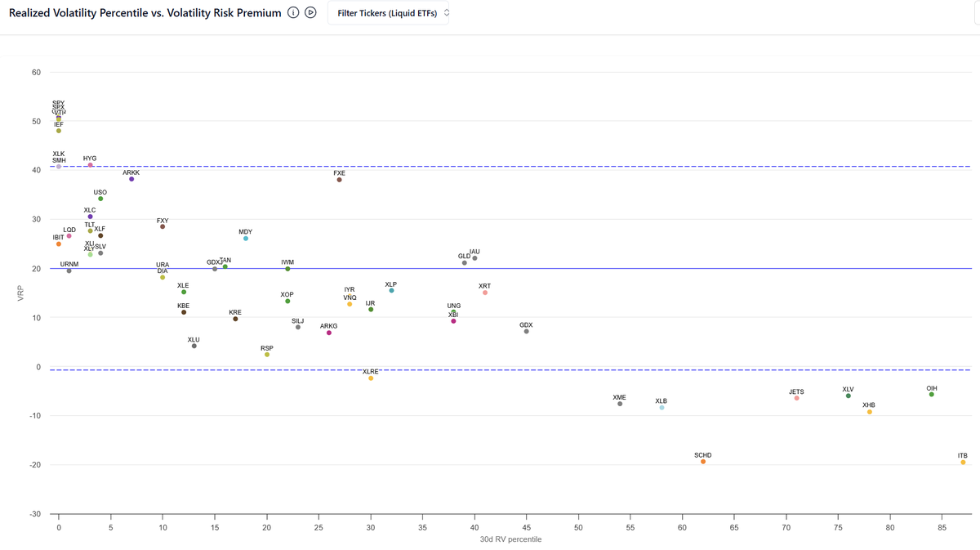Viewport: 980px width, 550px height.
Task: Pick the XRT data point
Action: point(485,293)
